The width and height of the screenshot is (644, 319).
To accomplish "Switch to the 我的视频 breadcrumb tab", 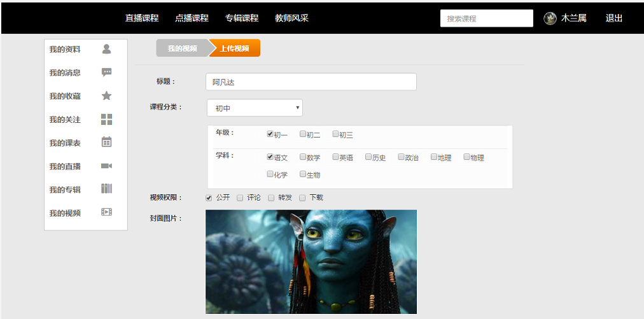I will pyautogui.click(x=183, y=48).
